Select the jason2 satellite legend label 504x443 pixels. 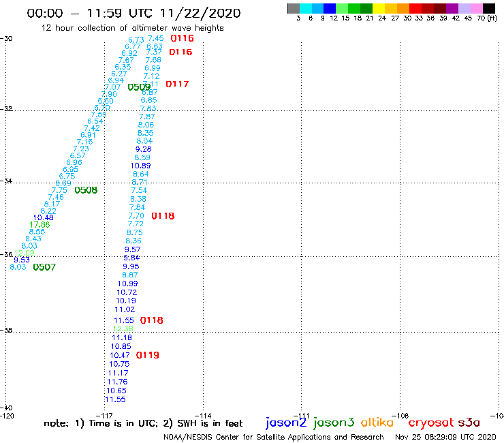click(x=286, y=423)
